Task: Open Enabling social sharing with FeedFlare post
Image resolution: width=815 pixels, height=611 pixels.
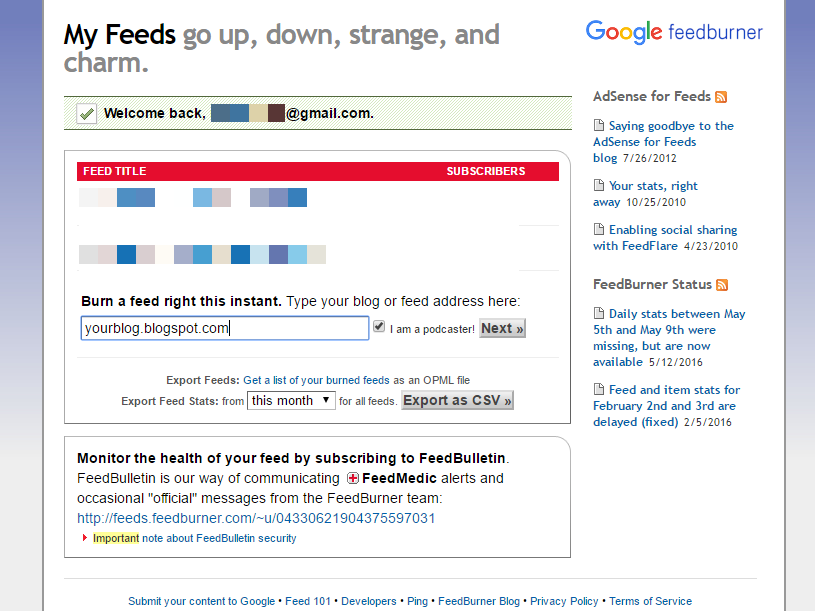Action: tap(665, 238)
